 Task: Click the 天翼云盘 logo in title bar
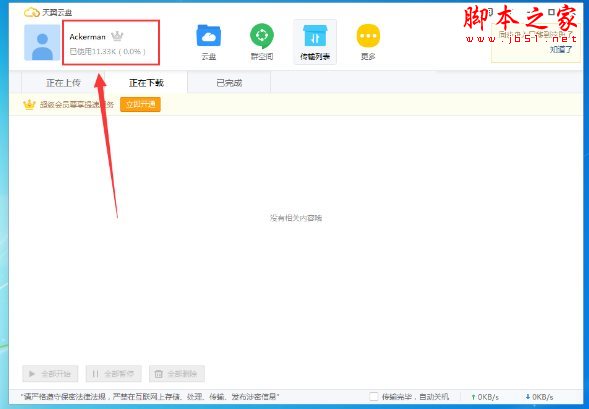pos(48,12)
